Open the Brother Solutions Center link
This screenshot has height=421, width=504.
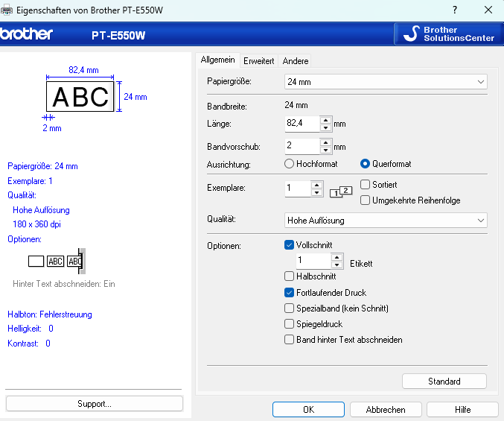(x=448, y=34)
